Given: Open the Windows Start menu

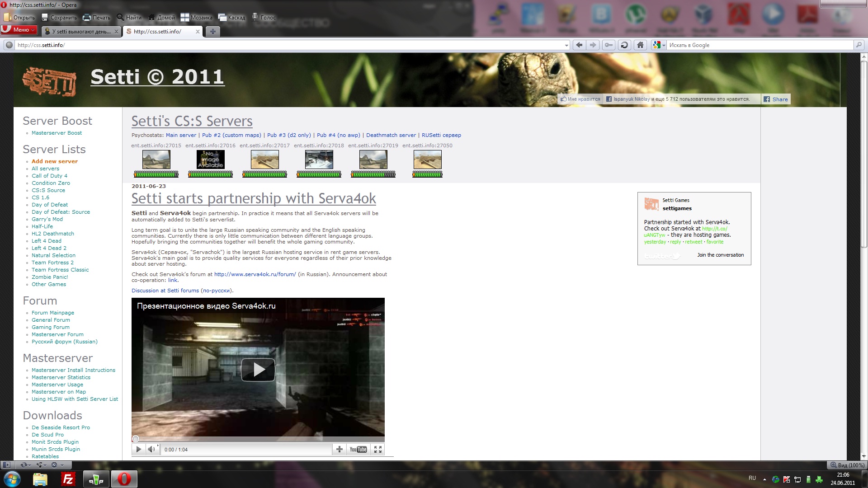Looking at the screenshot, I should pos(12,479).
